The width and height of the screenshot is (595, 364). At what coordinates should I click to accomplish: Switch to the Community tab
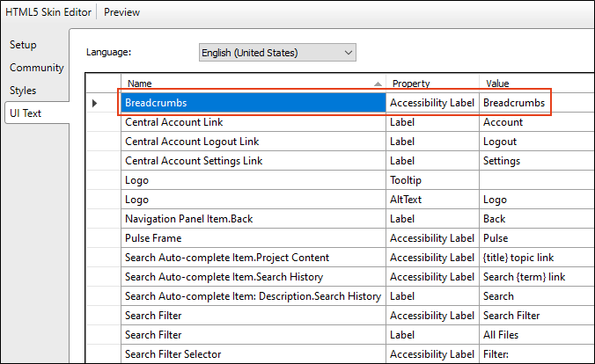[x=36, y=68]
